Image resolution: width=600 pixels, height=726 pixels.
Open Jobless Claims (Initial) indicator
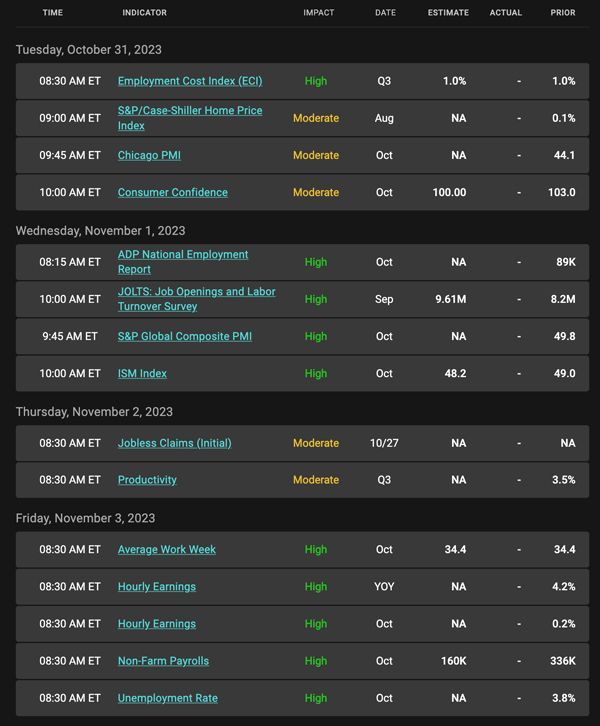pyautogui.click(x=175, y=443)
